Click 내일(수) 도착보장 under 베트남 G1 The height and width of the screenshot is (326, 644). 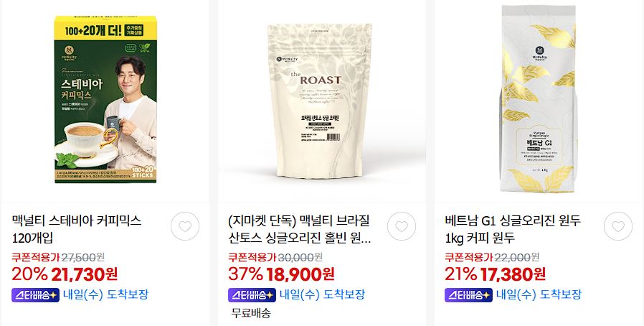[539, 294]
